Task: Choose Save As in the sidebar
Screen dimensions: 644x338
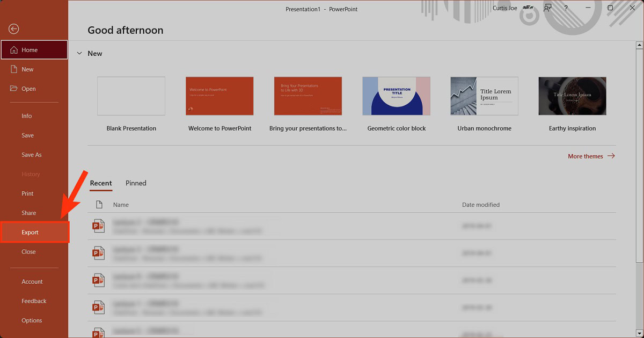Action: coord(31,155)
